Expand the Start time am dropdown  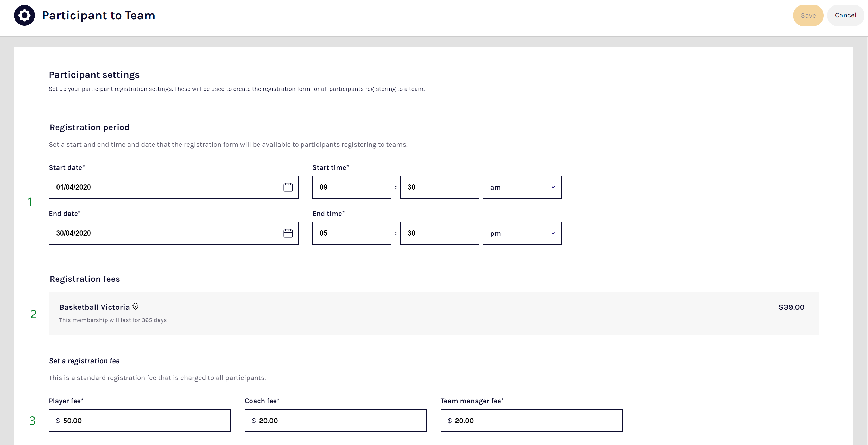tap(522, 187)
